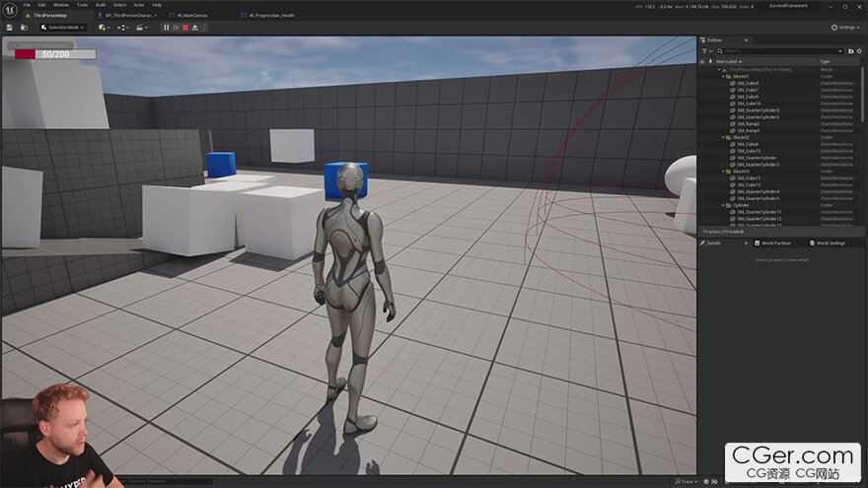Viewport: 868px width, 488px height.
Task: Pause the play-in-editor simulation
Action: point(165,28)
